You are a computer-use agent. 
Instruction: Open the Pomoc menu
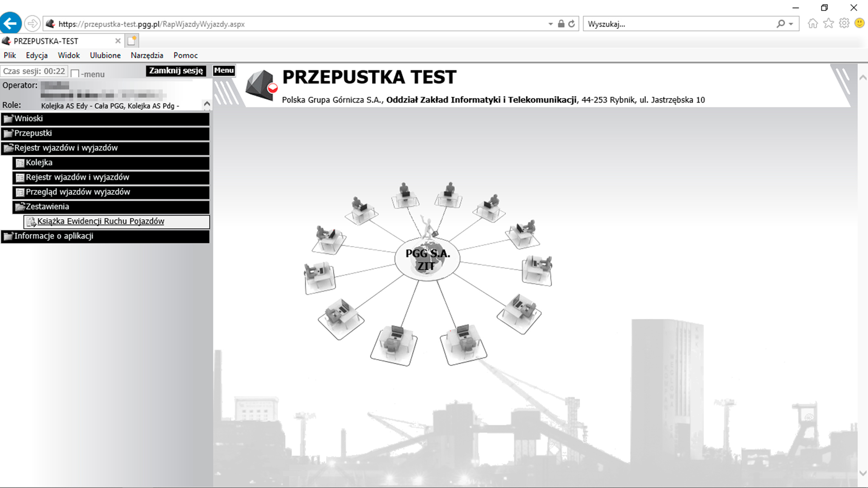185,55
